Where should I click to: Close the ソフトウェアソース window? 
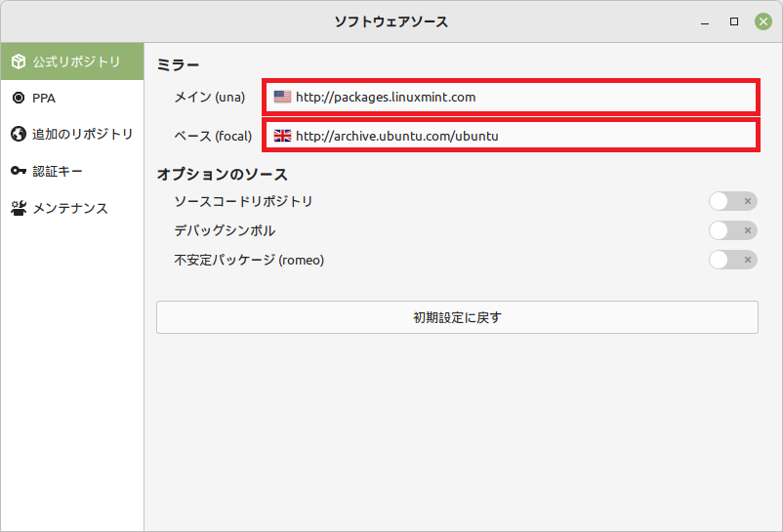tap(763, 21)
